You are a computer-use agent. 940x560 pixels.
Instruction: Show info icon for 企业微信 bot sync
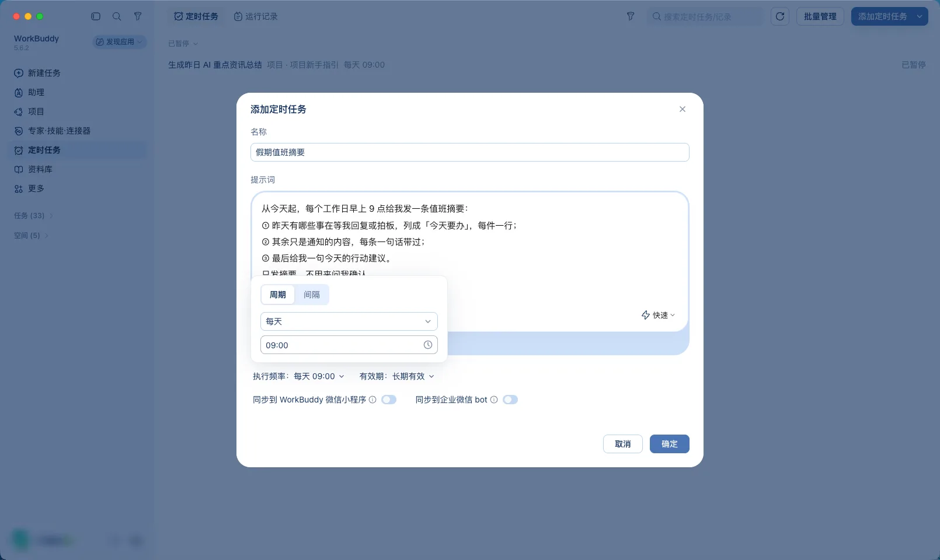tap(494, 400)
